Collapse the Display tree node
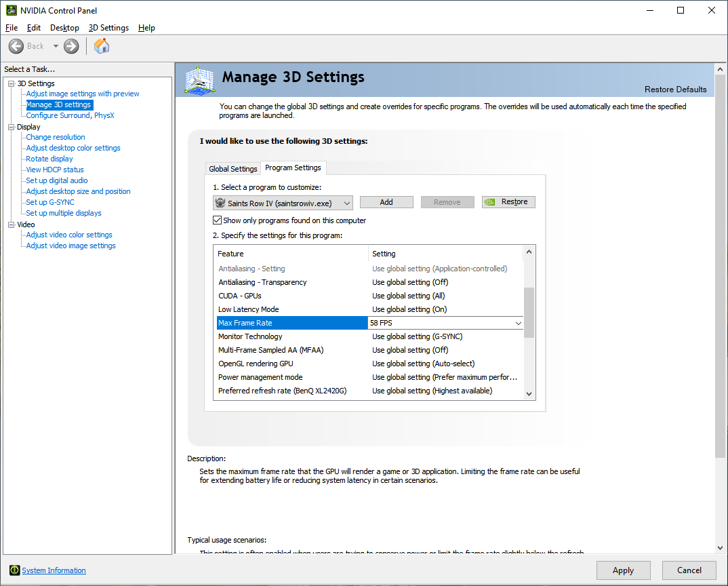The image size is (728, 586). (x=11, y=127)
